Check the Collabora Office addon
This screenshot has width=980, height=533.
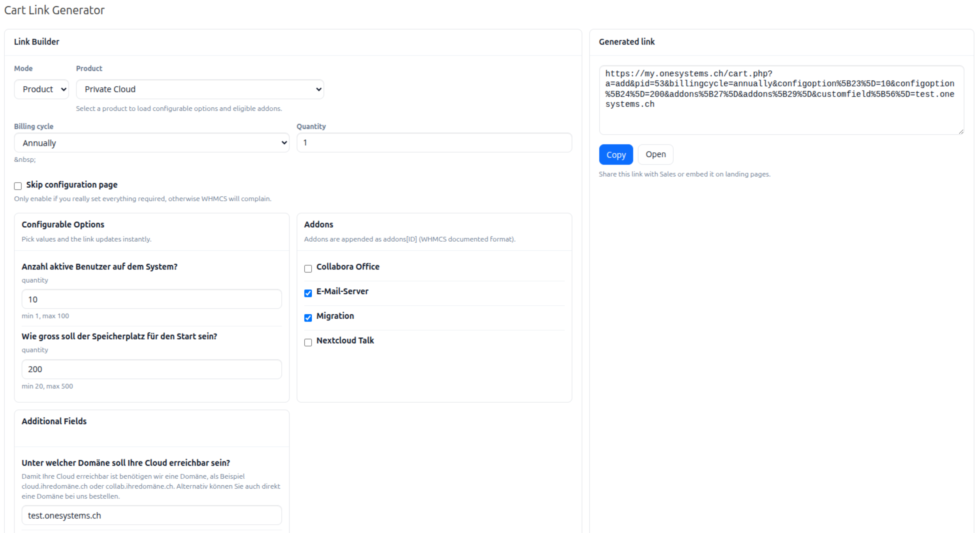pos(308,269)
